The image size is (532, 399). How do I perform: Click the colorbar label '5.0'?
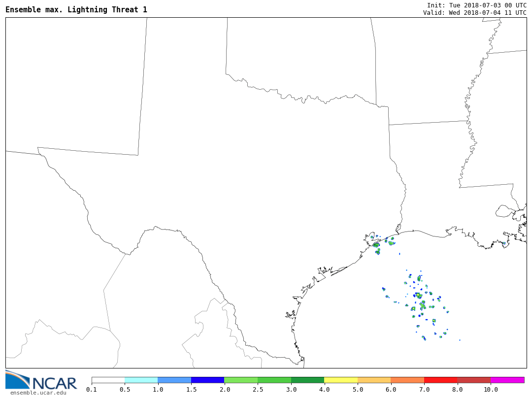(358, 390)
